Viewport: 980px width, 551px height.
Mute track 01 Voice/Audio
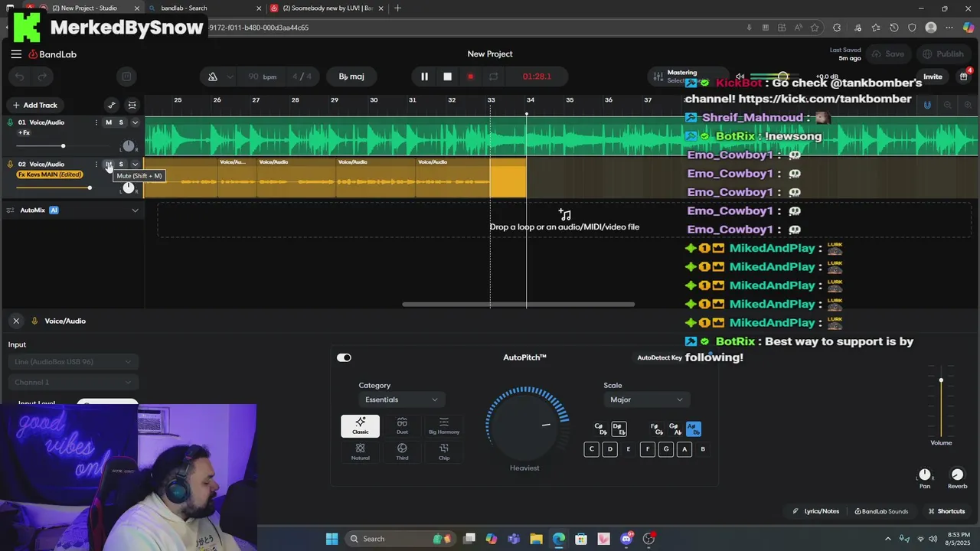[109, 122]
